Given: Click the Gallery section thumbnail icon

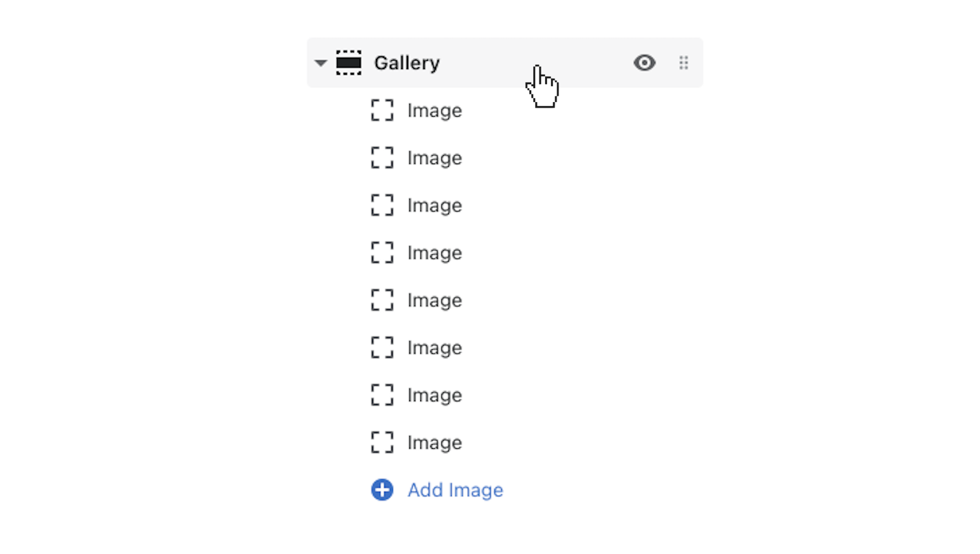Looking at the screenshot, I should tap(349, 63).
